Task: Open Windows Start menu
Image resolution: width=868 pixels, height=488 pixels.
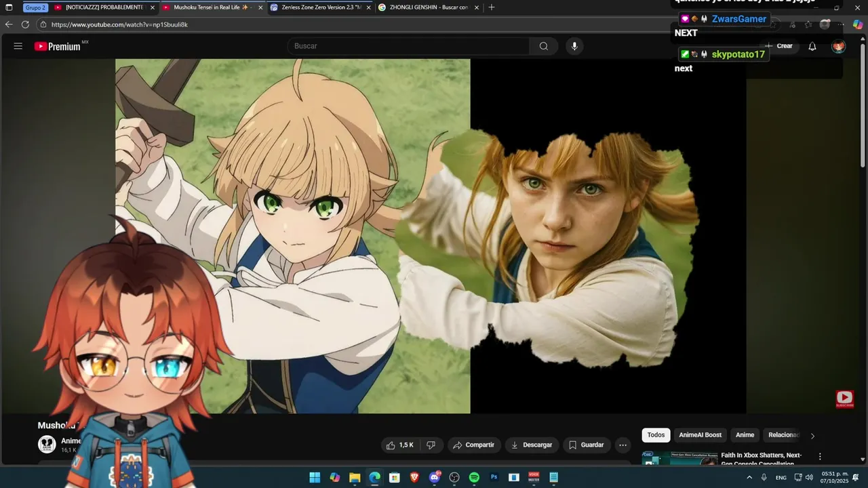Action: click(x=315, y=477)
